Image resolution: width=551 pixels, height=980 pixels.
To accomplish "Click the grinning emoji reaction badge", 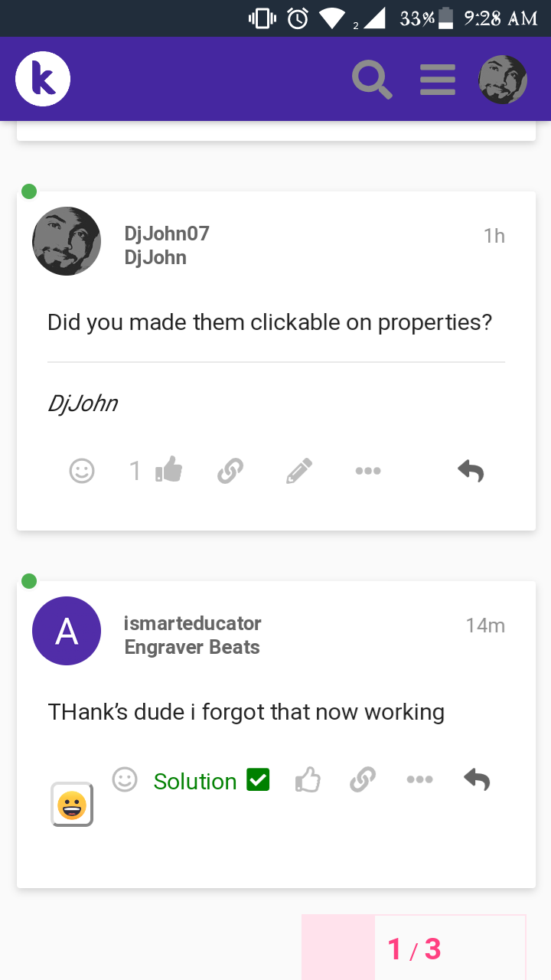I will (72, 805).
